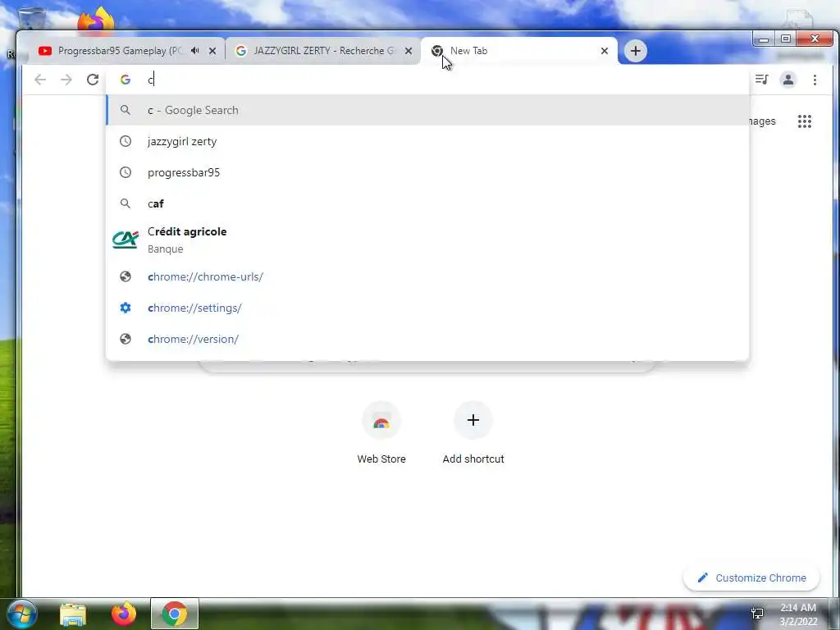Pick the 'caf' search suggestion
The height and width of the screenshot is (630, 840).
[427, 203]
